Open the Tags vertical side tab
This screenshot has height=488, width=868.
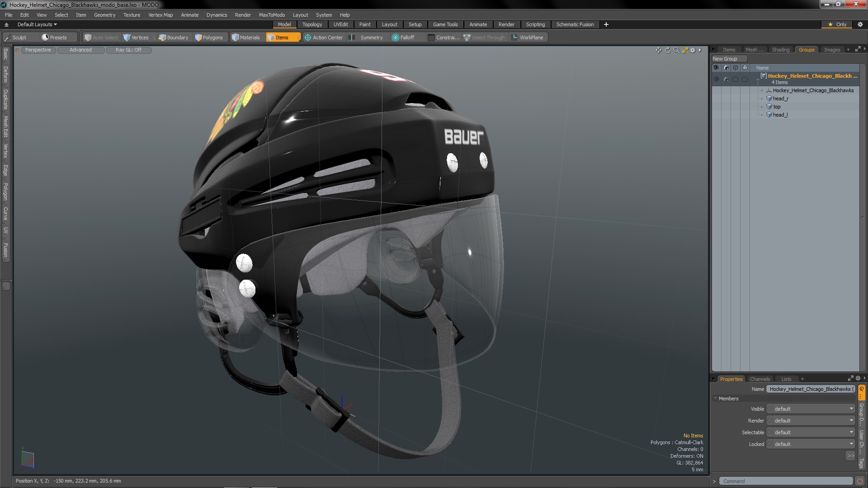coord(862,463)
